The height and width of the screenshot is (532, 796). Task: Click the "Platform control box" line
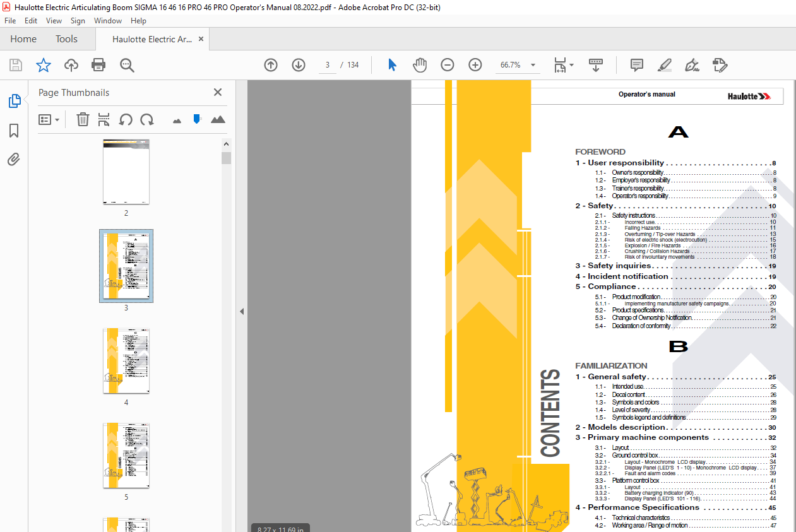686,480
